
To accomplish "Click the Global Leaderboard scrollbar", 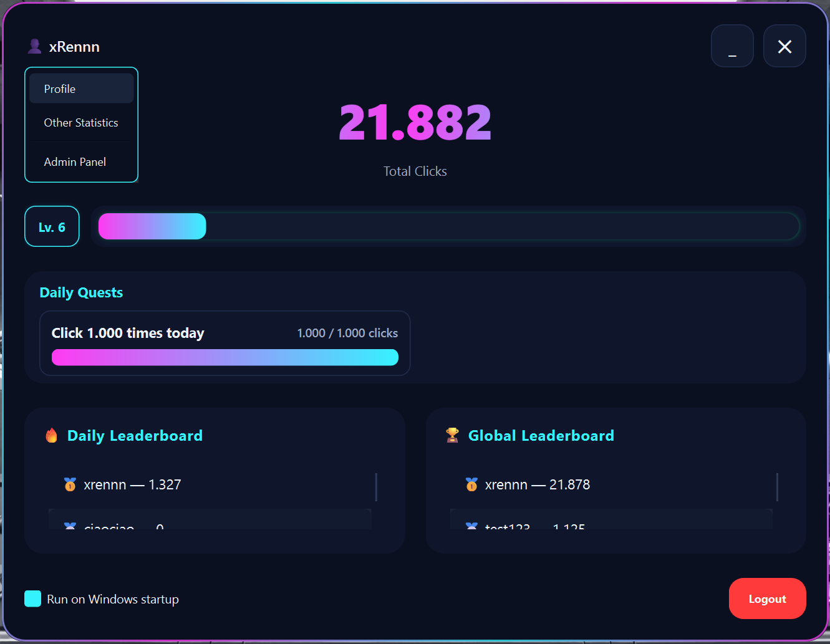I will pyautogui.click(x=777, y=487).
